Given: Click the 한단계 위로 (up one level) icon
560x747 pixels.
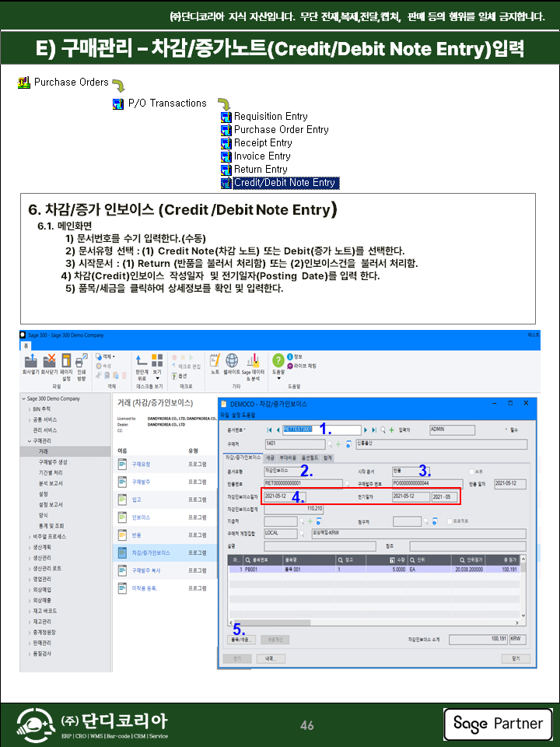Looking at the screenshot, I should click(142, 360).
